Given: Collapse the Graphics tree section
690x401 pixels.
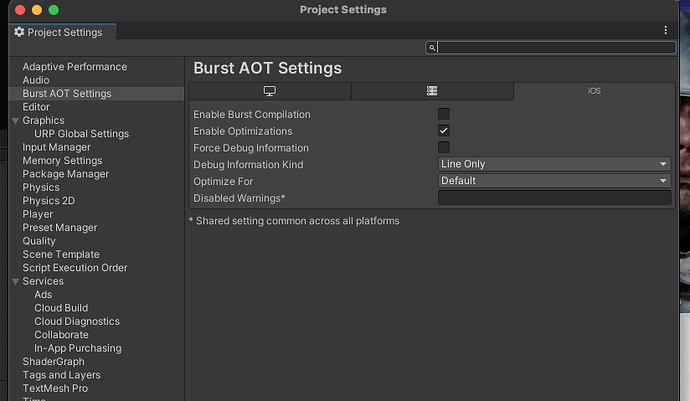Looking at the screenshot, I should pyautogui.click(x=15, y=121).
